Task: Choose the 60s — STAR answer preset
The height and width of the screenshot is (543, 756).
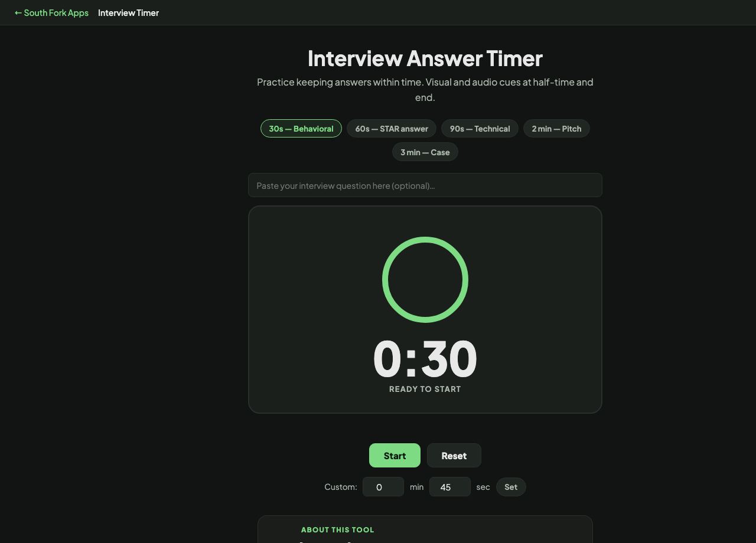Action: click(x=392, y=129)
